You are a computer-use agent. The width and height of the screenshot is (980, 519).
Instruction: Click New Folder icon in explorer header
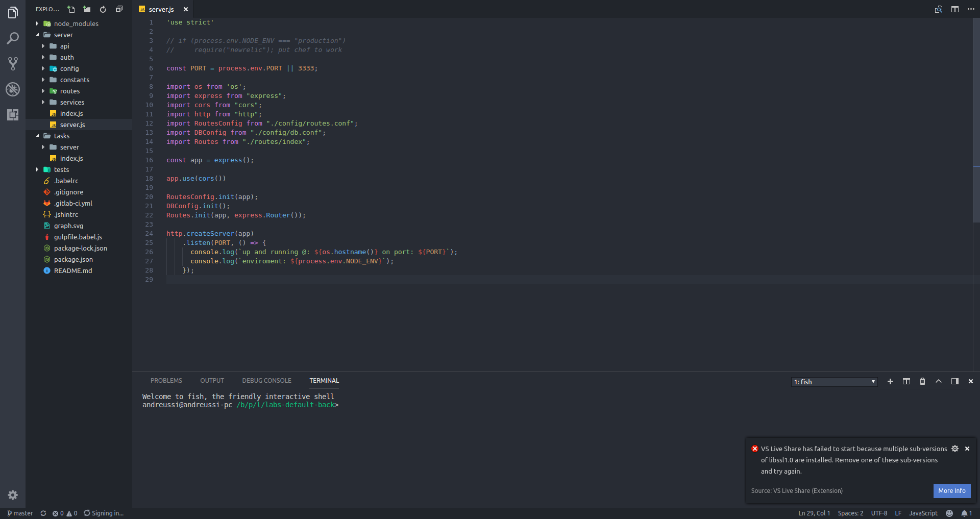pos(87,9)
